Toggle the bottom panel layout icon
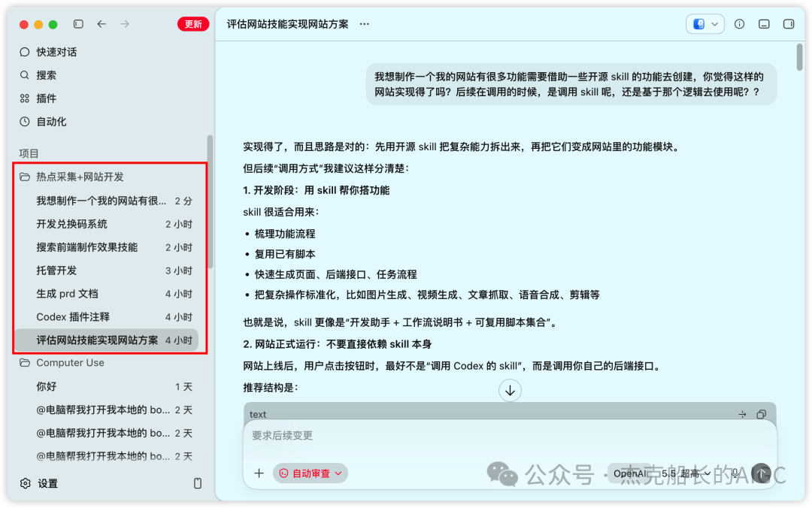The width and height of the screenshot is (812, 508). tap(764, 24)
